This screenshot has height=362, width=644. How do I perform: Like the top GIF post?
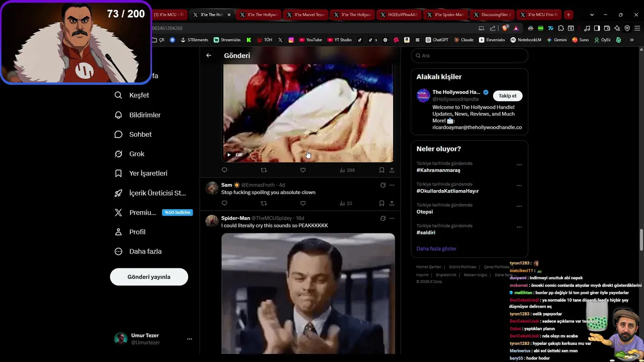(x=303, y=170)
